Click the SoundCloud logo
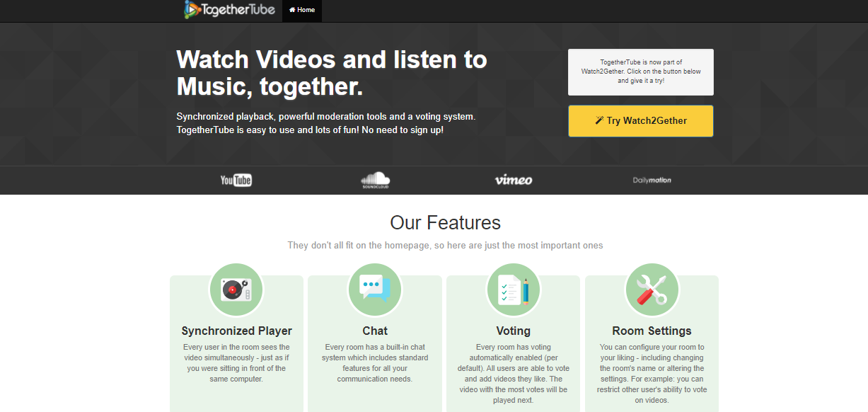Image resolution: width=868 pixels, height=412 pixels. pos(375,180)
